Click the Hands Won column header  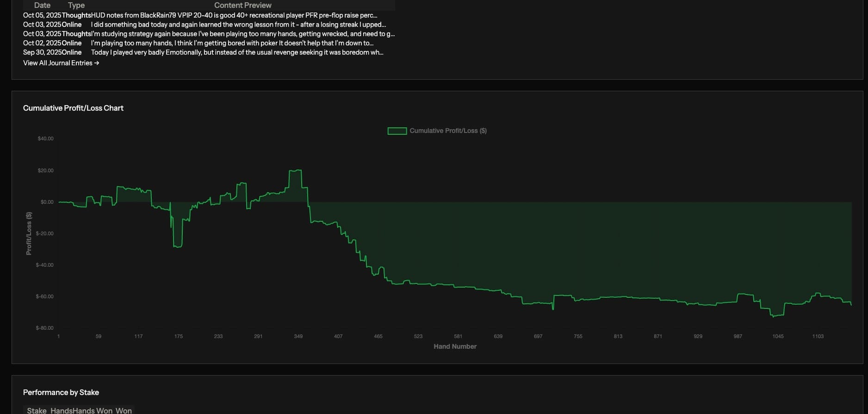click(x=92, y=411)
